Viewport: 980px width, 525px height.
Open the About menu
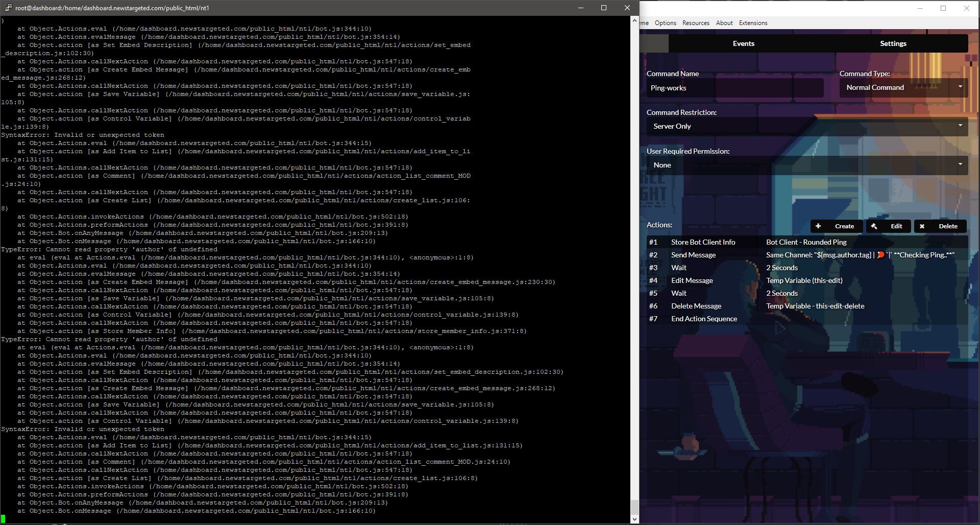click(x=724, y=22)
